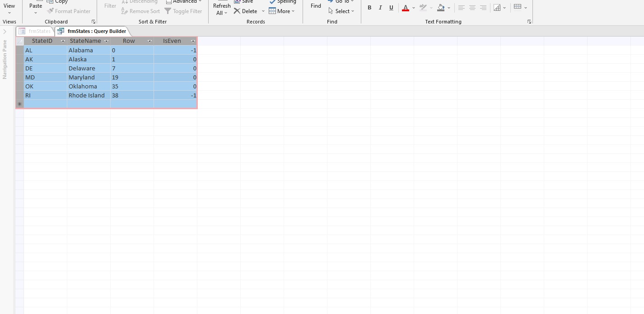The height and width of the screenshot is (314, 644).
Task: Click the Oklahoma cell
Action: click(89, 86)
